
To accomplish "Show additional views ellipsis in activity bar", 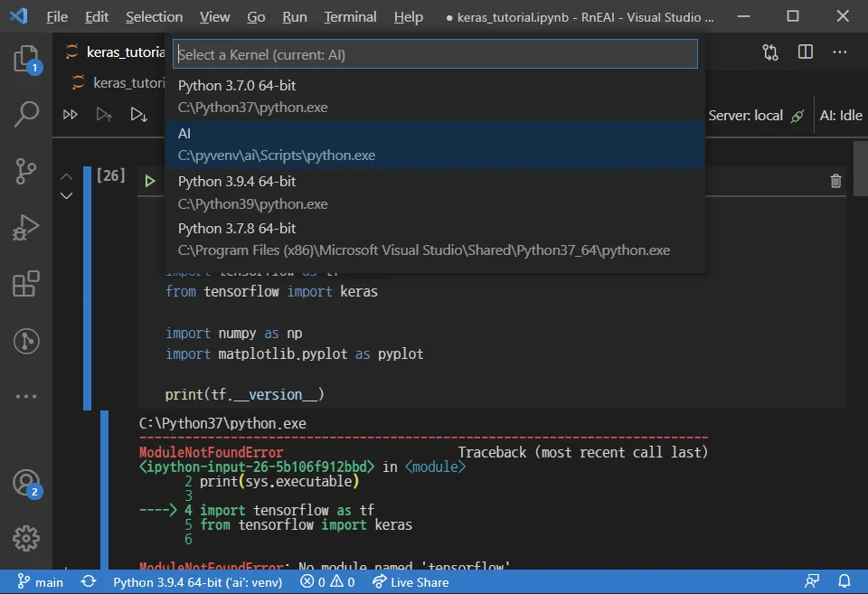I will point(26,396).
